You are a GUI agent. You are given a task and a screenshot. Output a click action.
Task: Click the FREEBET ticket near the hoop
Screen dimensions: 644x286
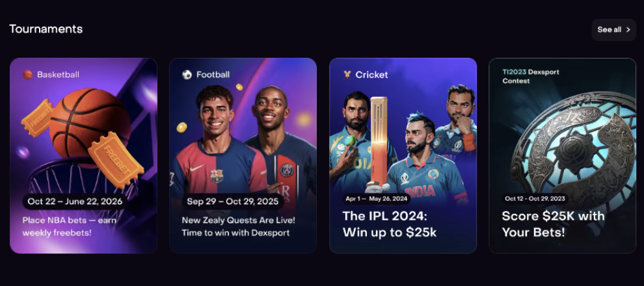pyautogui.click(x=115, y=161)
